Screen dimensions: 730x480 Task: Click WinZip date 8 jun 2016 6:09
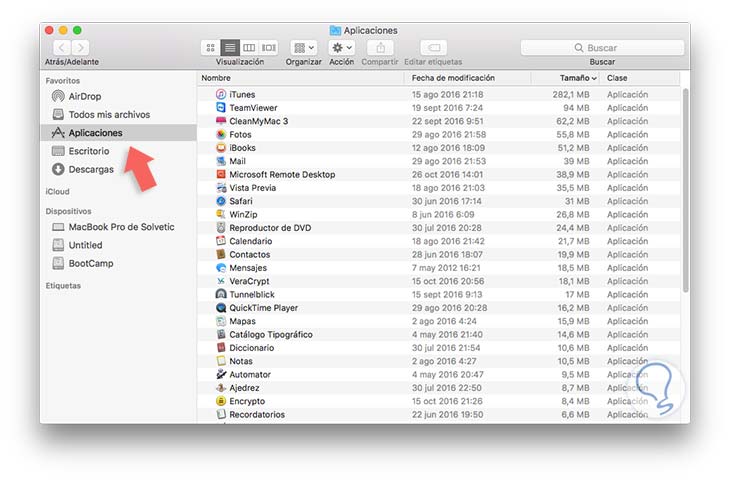[x=443, y=215]
